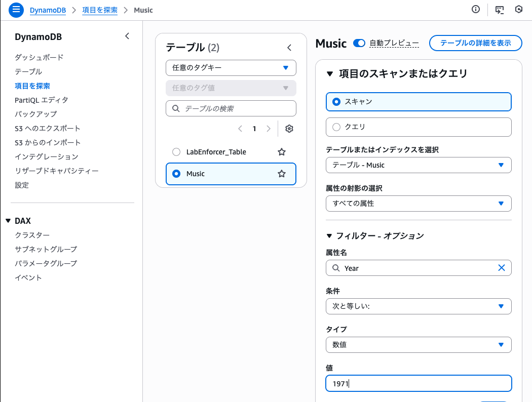The width and height of the screenshot is (532, 402).
Task: Choose the スキャン option
Action: (x=419, y=102)
